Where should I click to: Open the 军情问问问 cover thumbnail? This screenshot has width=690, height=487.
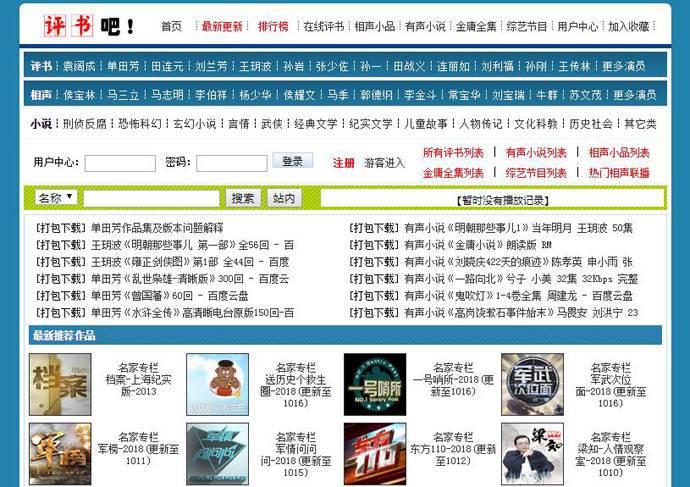[x=217, y=453]
